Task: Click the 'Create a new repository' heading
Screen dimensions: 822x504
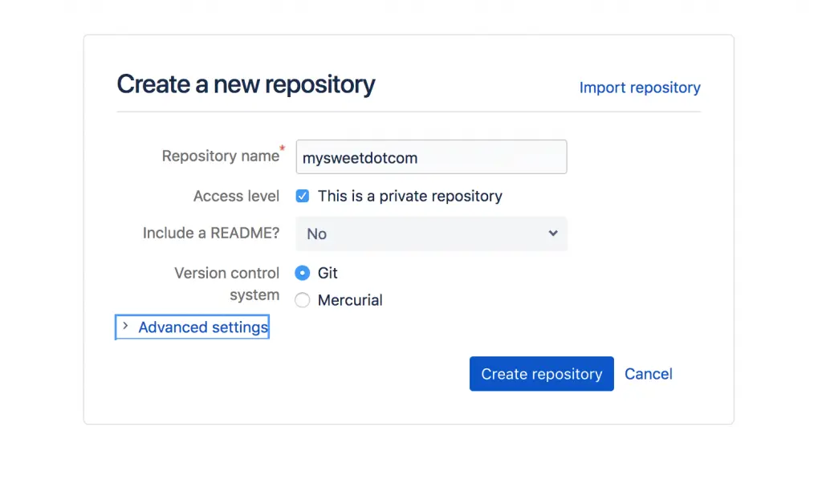Action: tap(246, 84)
